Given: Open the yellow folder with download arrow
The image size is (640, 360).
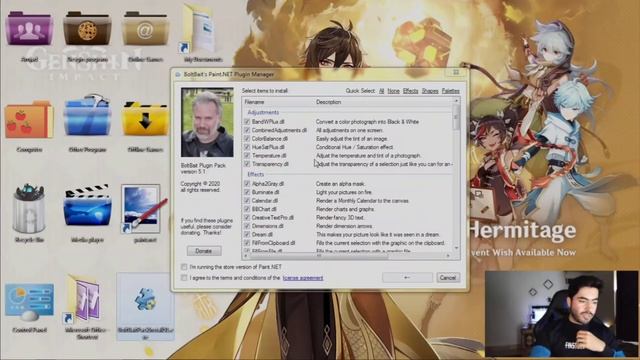Looking at the screenshot, I should [145, 118].
